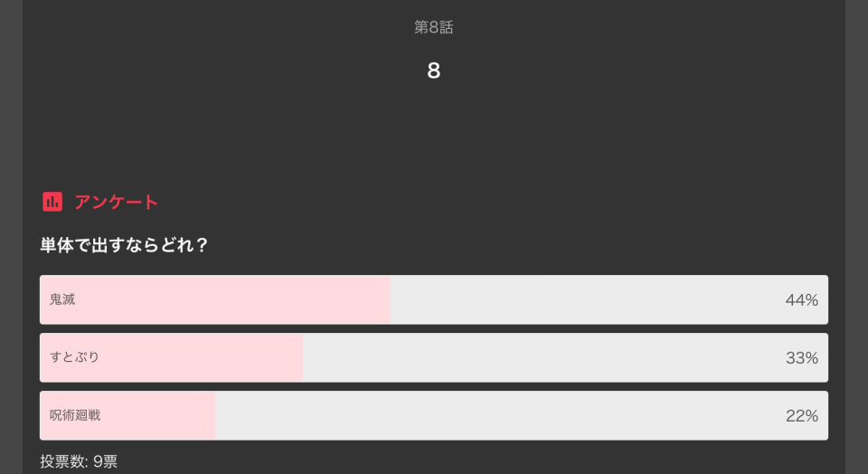Click the right gray margin outside the article
868x474 pixels.
(856, 237)
